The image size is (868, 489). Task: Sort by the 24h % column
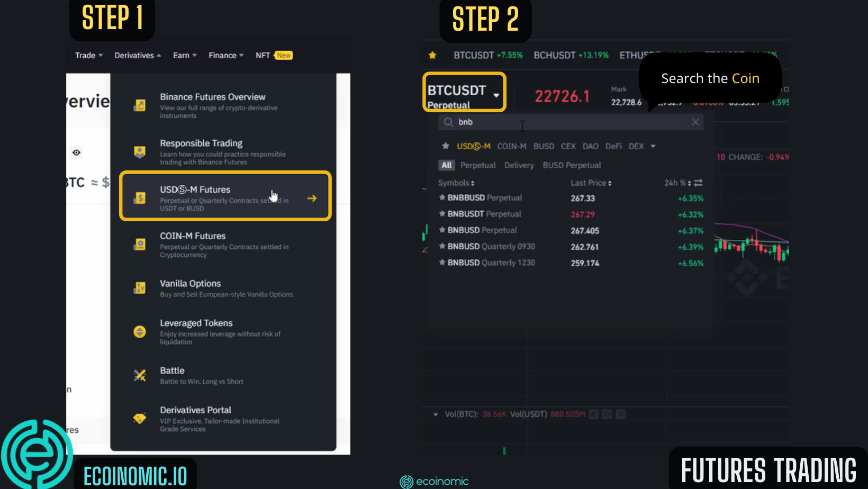click(677, 183)
